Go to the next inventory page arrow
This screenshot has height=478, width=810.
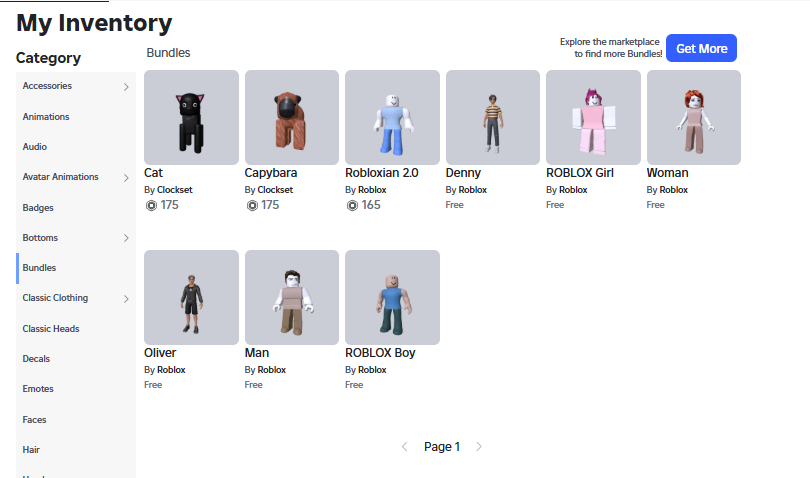point(479,446)
